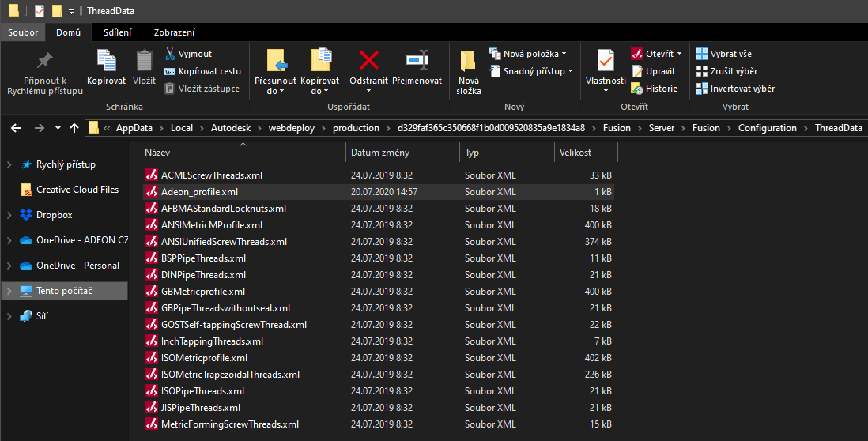Switch to the Zobrazení tab
Screen dimensions: 868x441
(175, 32)
